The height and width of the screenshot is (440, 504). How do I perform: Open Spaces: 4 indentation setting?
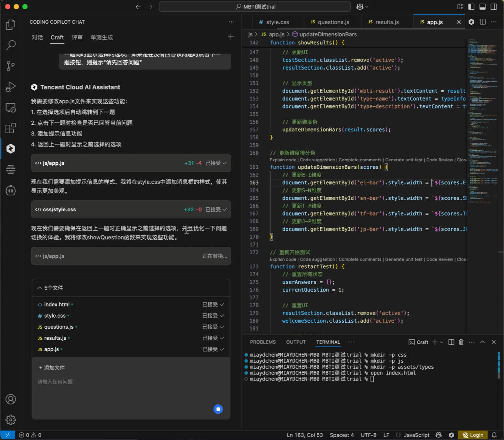(342, 435)
